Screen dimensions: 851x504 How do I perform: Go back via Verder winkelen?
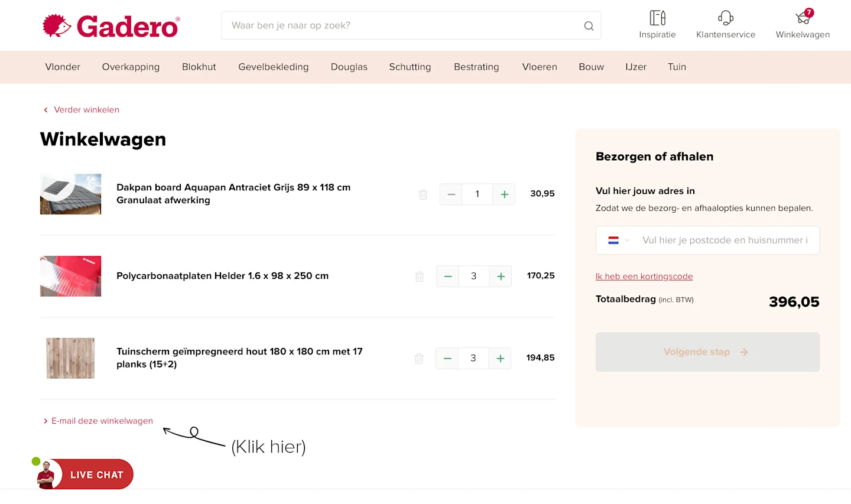(82, 110)
